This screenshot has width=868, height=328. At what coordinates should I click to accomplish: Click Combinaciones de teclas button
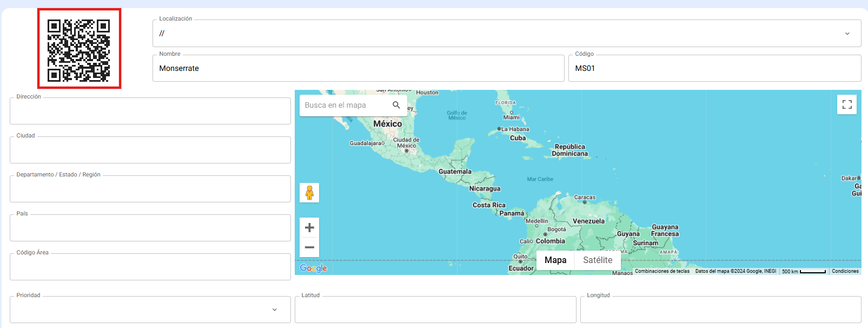(x=662, y=271)
